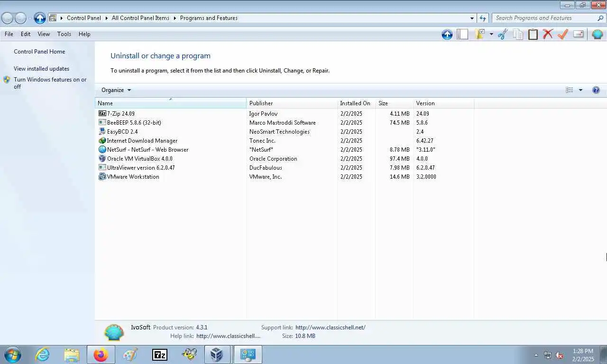The image size is (607, 364).
Task: Open View installed updates link
Action: (41, 69)
